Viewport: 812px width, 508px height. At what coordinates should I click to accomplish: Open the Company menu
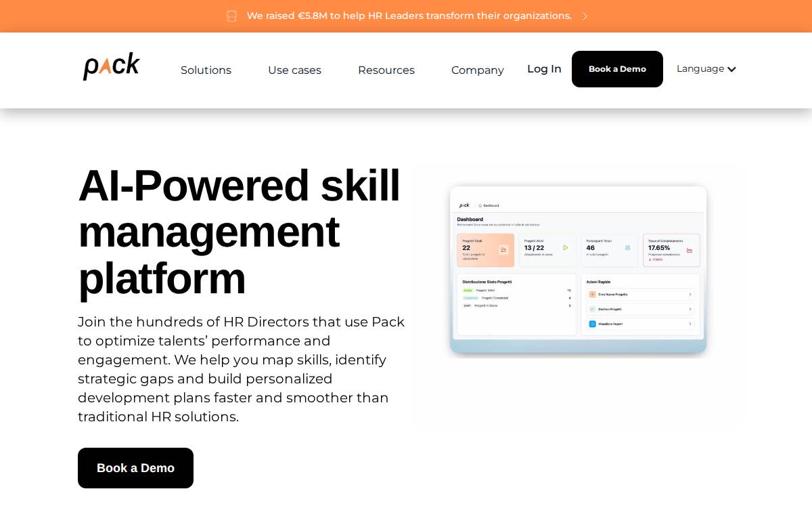click(478, 70)
